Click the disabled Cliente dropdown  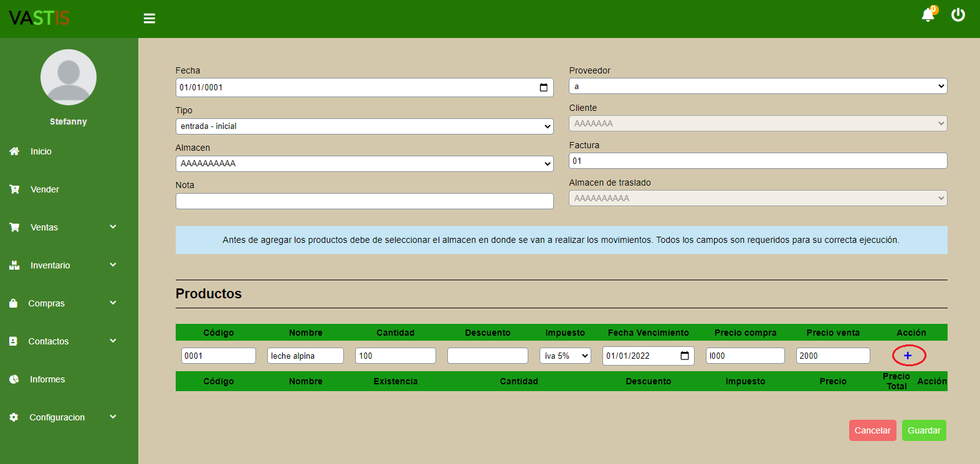coord(758,123)
